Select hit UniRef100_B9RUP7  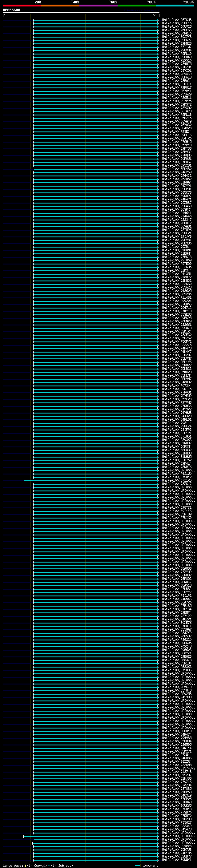pos(176,196)
